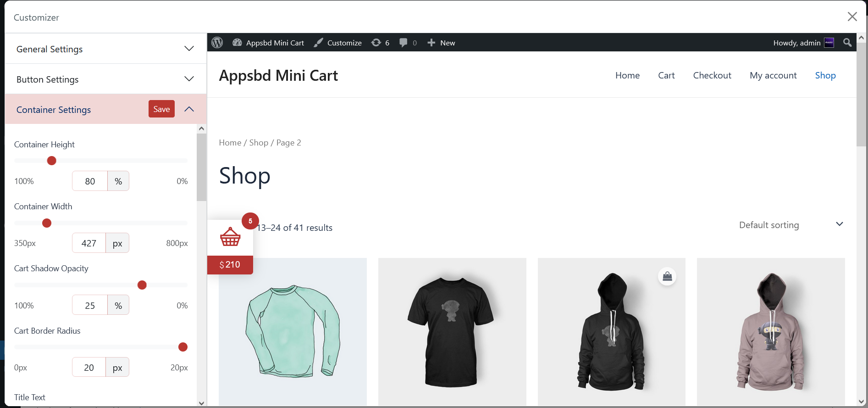Click the black t-shirt product image
This screenshot has width=868, height=408.
click(452, 332)
